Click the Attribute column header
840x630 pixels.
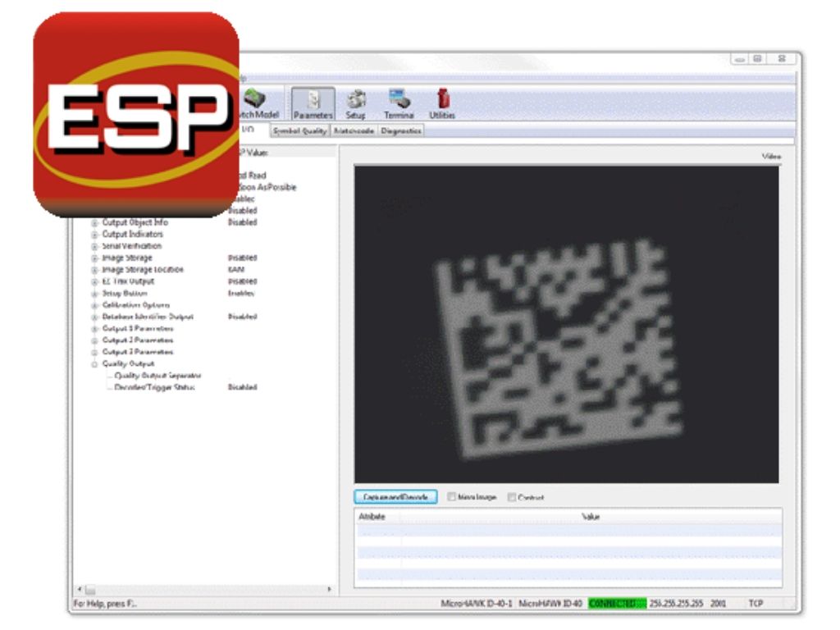[372, 517]
